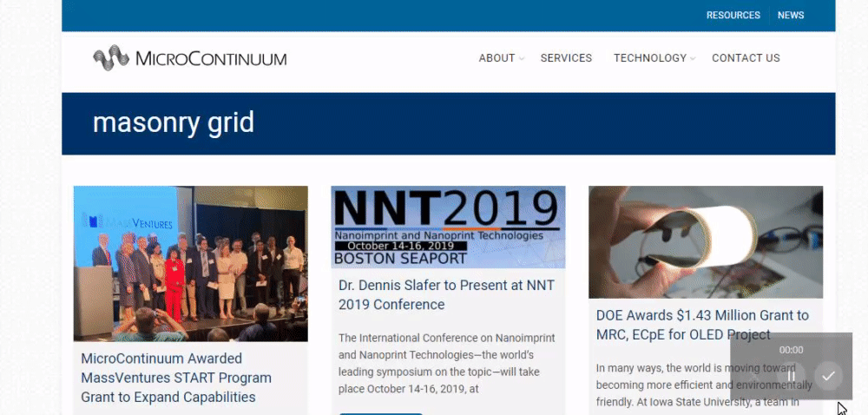Open article DOE Awards $1.43 Million Grant

(702, 325)
